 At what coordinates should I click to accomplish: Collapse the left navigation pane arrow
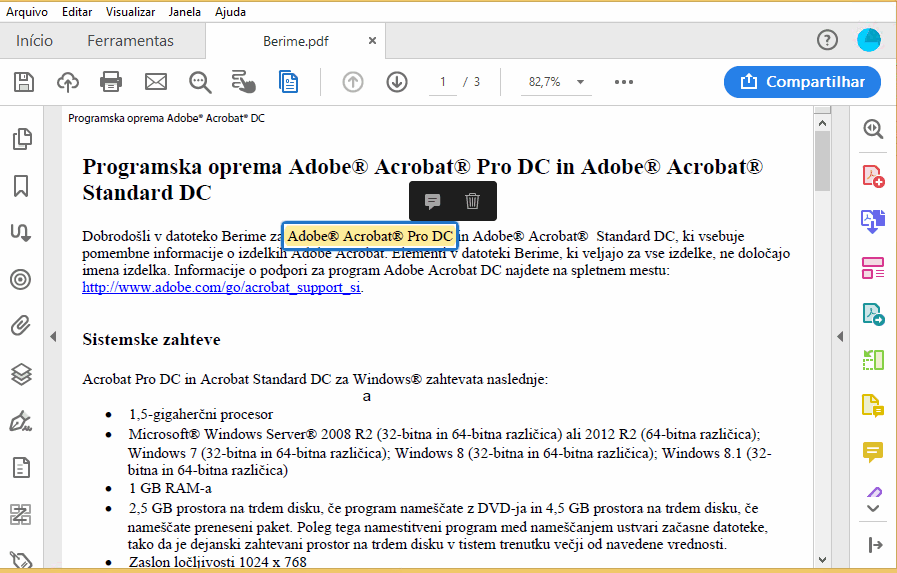[x=53, y=337]
